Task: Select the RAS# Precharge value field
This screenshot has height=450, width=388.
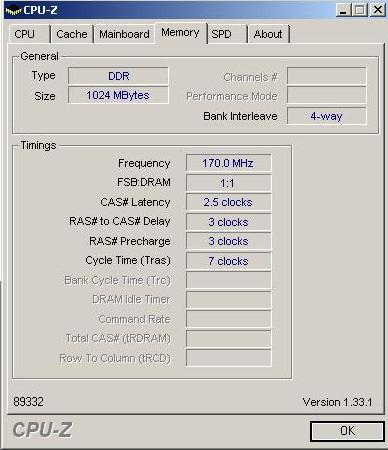Action: (228, 241)
